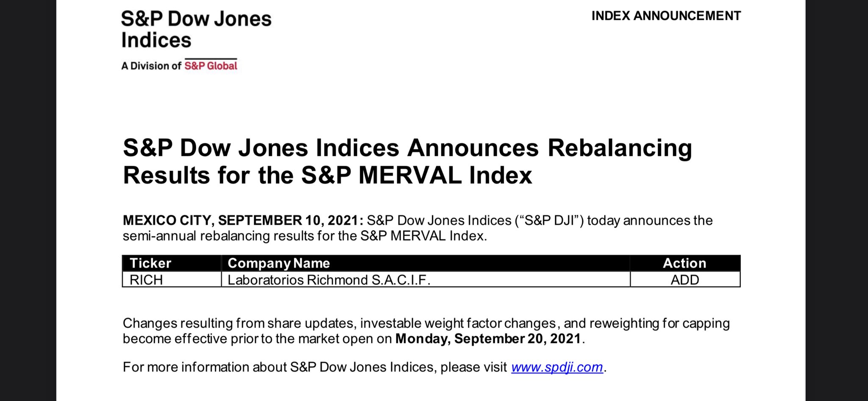Click the paragraph about share updates and capping
This screenshot has width=868, height=401.
tap(426, 331)
